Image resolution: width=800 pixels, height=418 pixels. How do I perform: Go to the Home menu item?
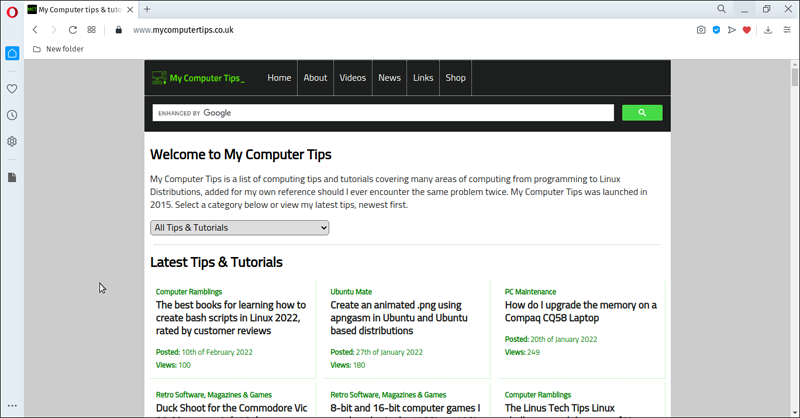point(279,78)
